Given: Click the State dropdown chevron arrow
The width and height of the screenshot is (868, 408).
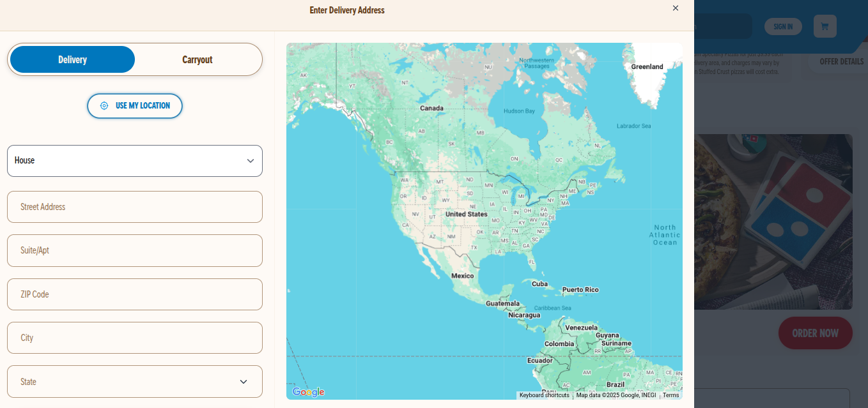Looking at the screenshot, I should [244, 382].
